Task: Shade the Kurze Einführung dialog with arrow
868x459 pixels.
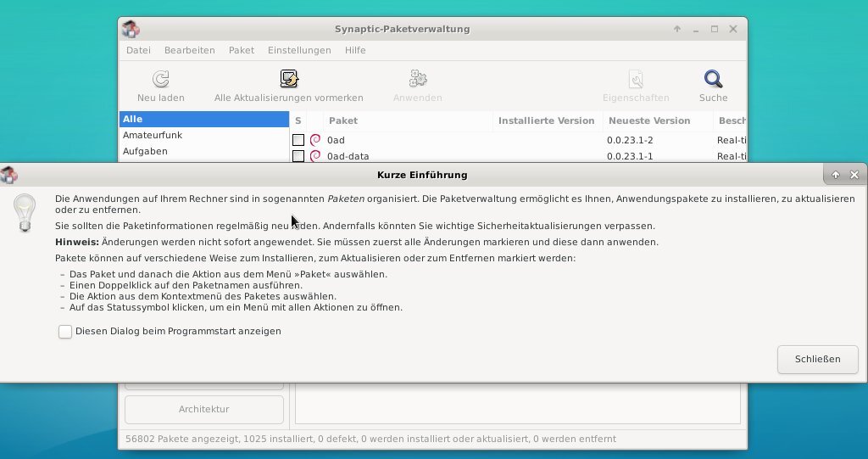Action: [x=835, y=175]
